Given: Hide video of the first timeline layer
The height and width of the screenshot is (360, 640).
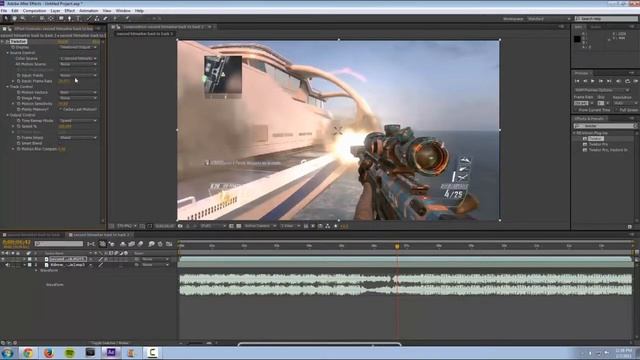Looking at the screenshot, I should 3,259.
